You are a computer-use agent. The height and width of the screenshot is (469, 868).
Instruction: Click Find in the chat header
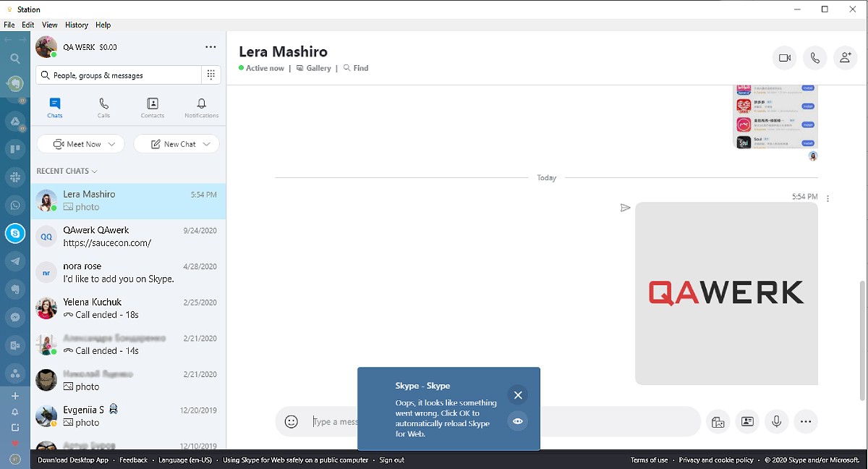(x=356, y=68)
